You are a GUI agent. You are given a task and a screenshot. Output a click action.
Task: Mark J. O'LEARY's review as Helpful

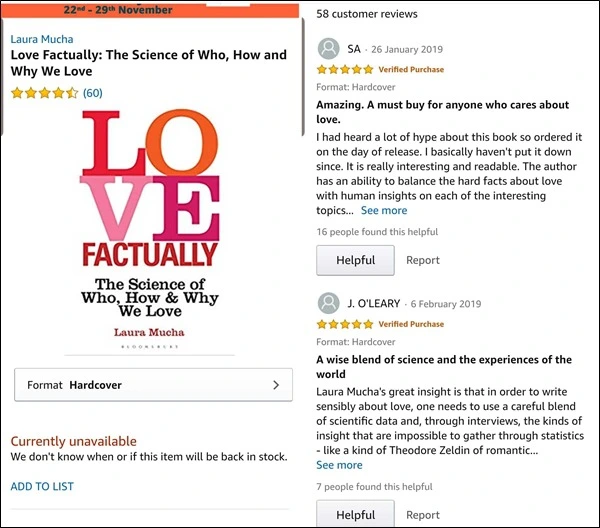click(x=355, y=514)
